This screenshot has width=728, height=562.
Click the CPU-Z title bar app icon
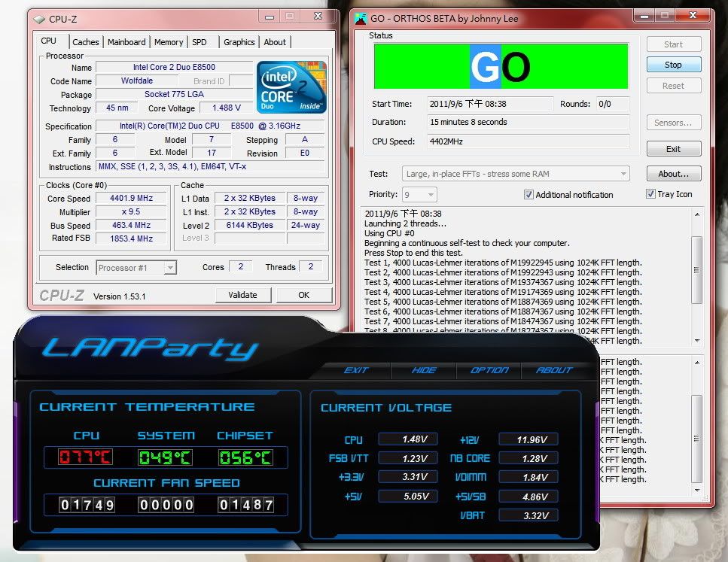pyautogui.click(x=39, y=20)
